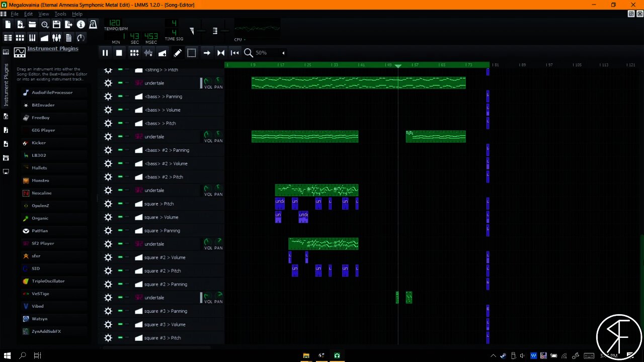Image resolution: width=644 pixels, height=362 pixels.
Task: Mute the <bass> > Panning track
Action: [x=120, y=97]
